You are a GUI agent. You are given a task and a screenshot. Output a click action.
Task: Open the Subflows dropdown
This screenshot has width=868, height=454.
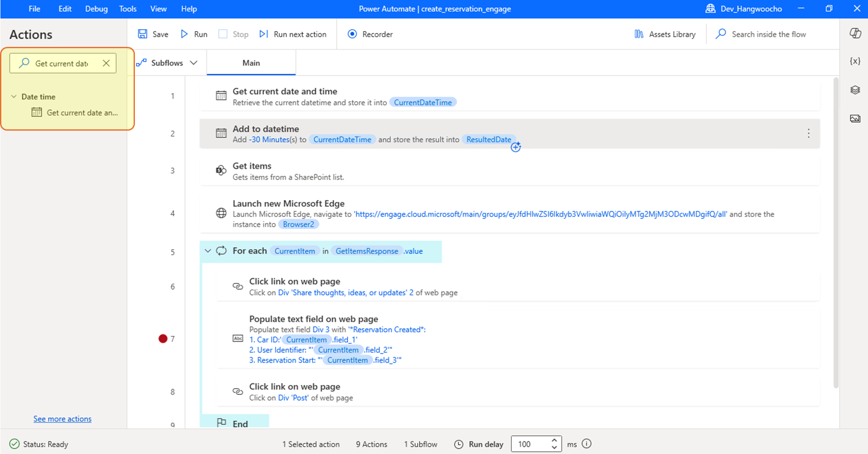[167, 63]
